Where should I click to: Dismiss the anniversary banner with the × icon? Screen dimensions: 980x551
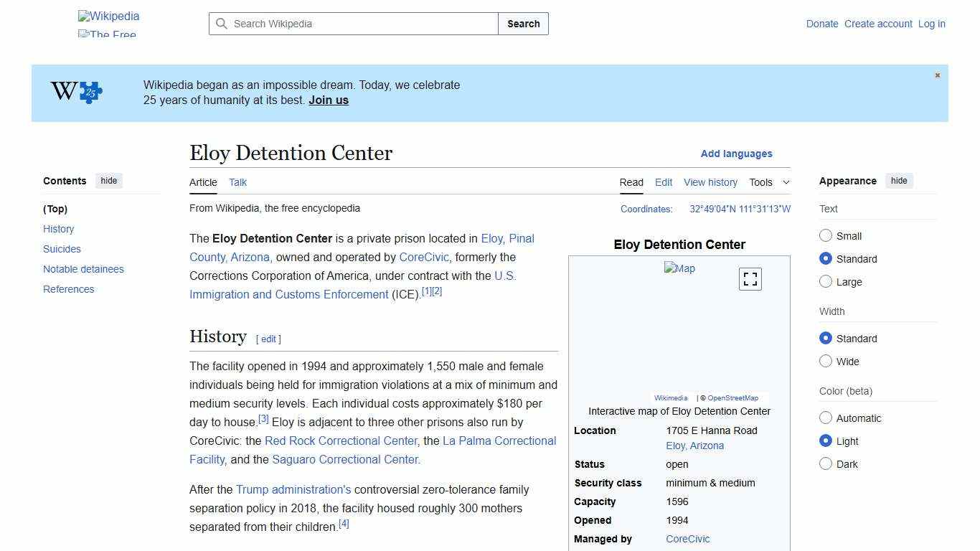pyautogui.click(x=937, y=75)
